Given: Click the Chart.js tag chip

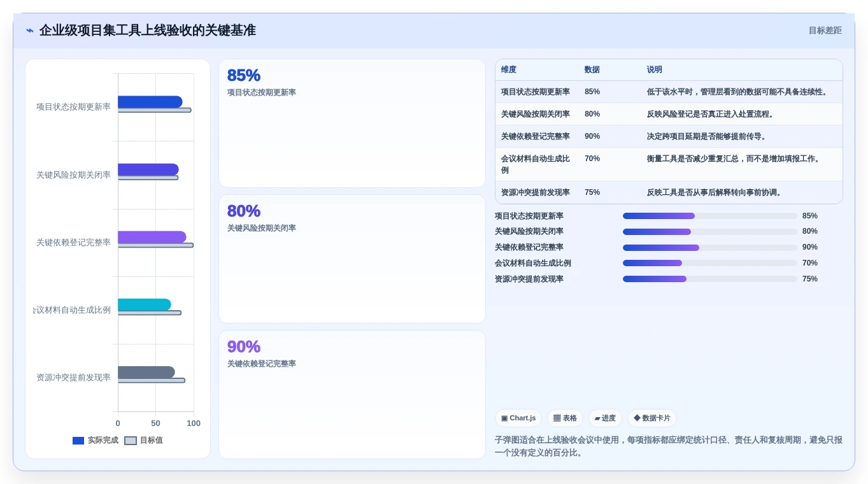Looking at the screenshot, I should tap(518, 418).
